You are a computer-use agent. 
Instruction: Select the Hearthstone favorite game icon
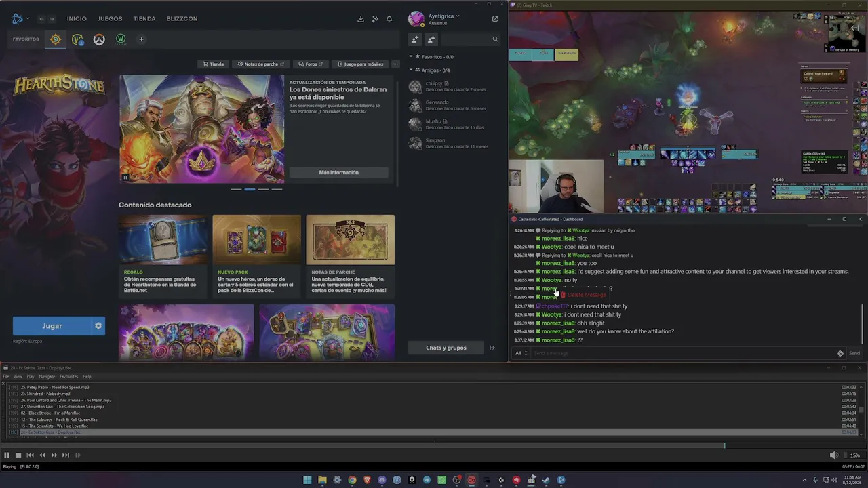[x=56, y=39]
